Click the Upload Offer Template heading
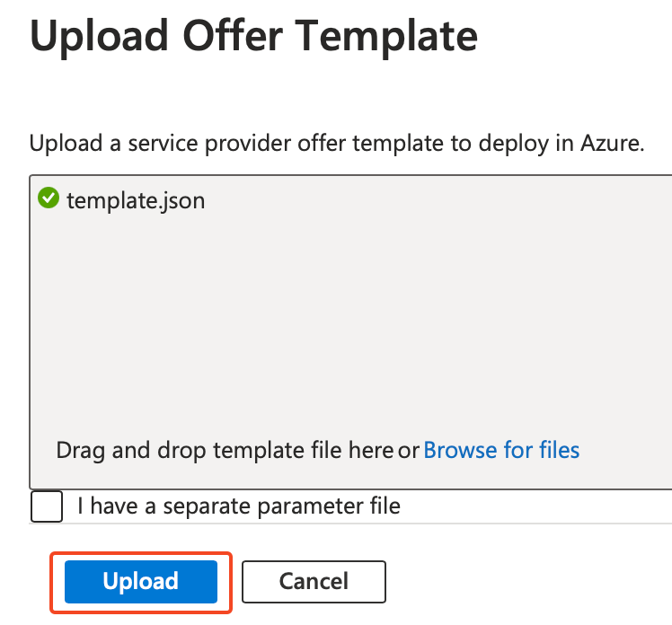 click(253, 36)
